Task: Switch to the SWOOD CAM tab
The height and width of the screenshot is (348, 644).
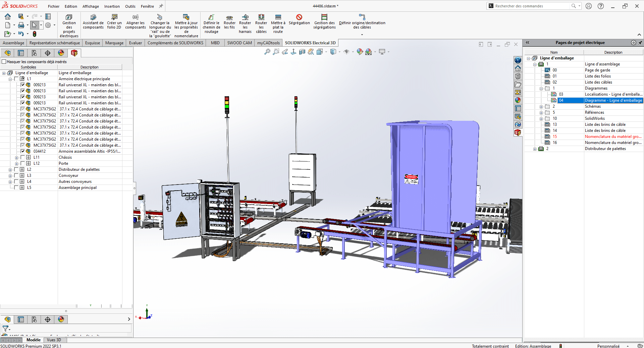Action: [x=239, y=43]
